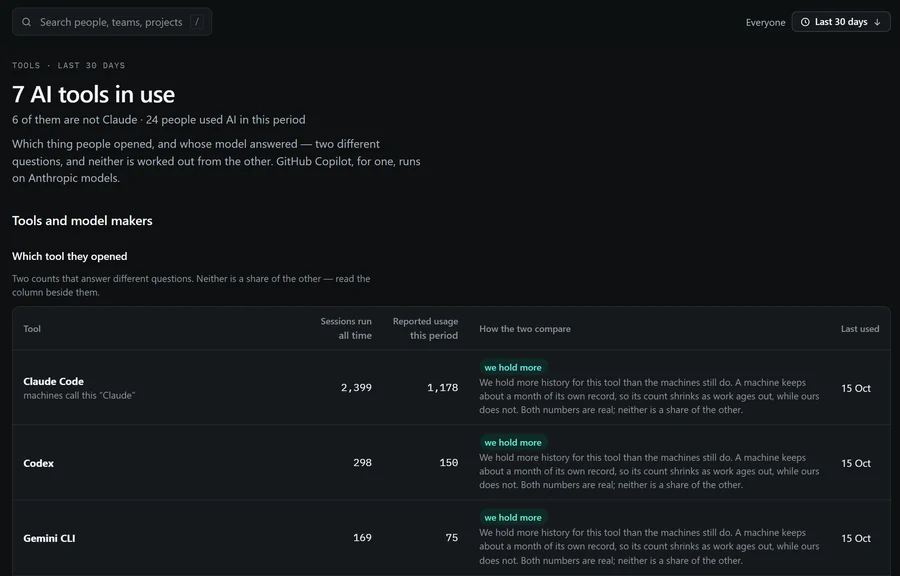Click the 298 sessions value for Codex
Screen dimensions: 900x576
[x=363, y=462]
